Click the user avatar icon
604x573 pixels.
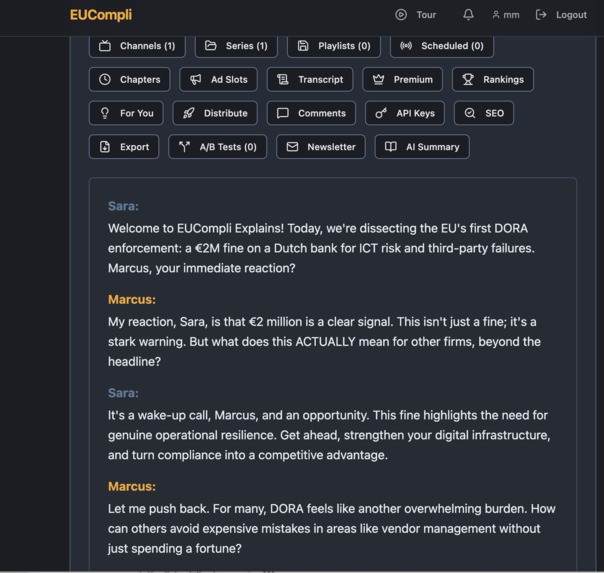[x=496, y=15]
